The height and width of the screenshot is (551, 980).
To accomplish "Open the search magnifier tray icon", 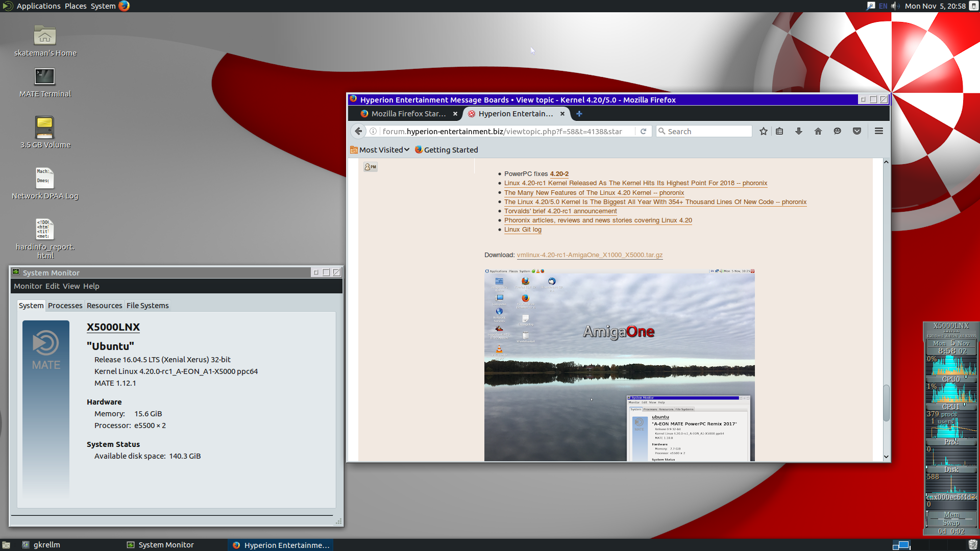I will pos(871,6).
